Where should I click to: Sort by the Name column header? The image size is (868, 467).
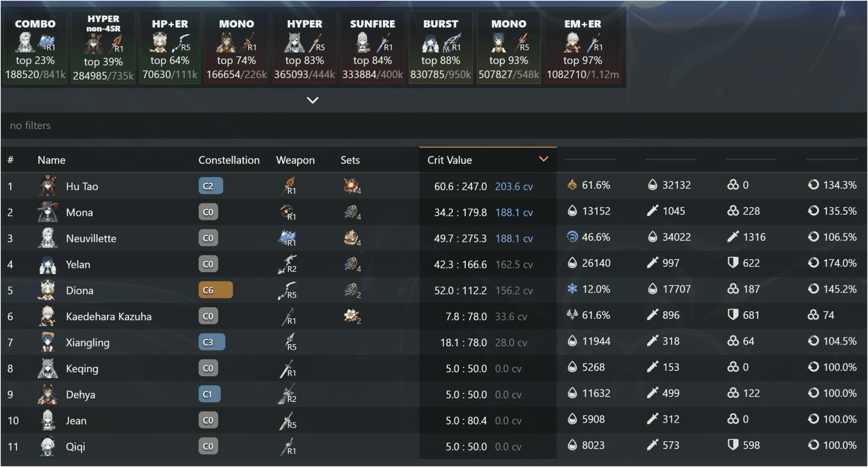pyautogui.click(x=52, y=160)
